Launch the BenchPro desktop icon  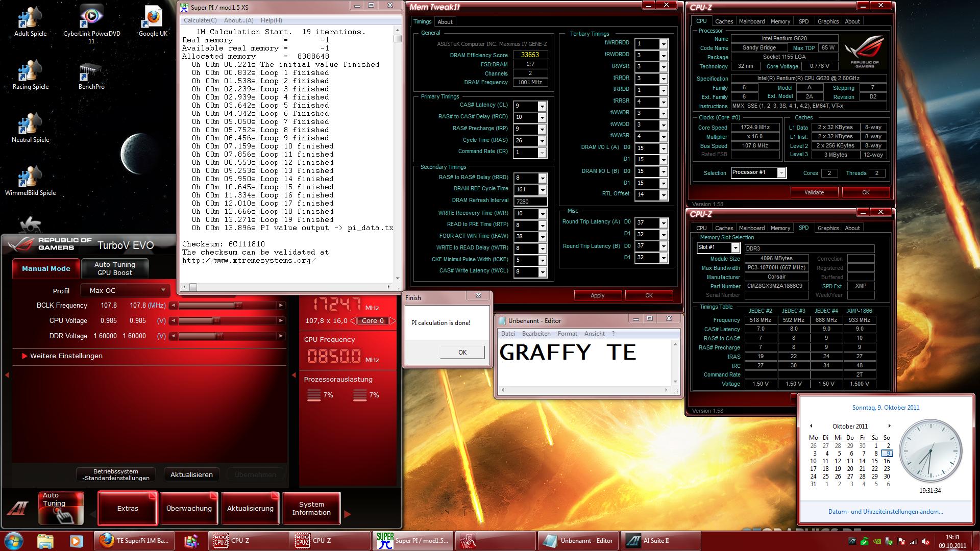(x=91, y=77)
